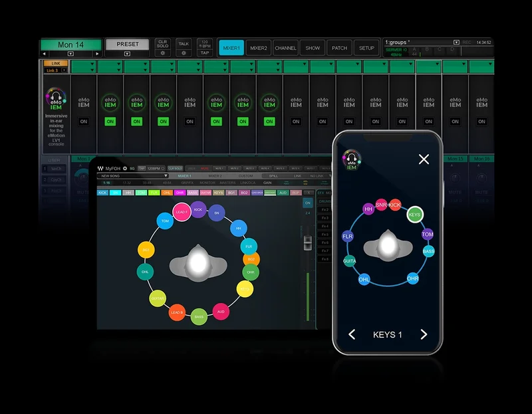Open TALK gear settings in console

tap(184, 53)
